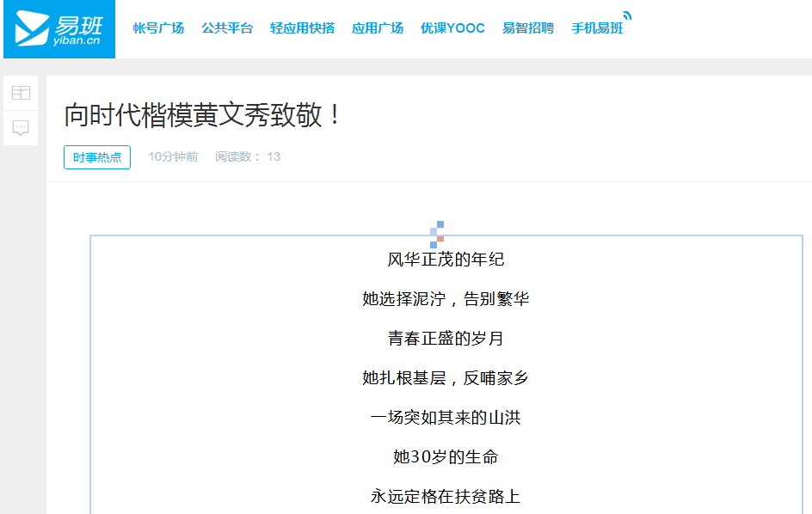Screen dimensions: 812x514
Task: Click the line 永远定格在扶贫路上
Action: tap(446, 497)
